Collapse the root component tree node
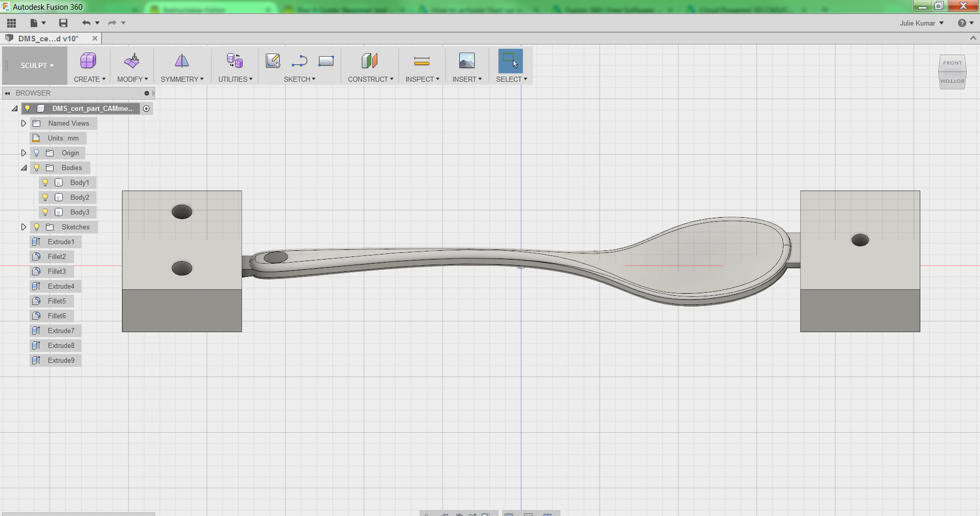The image size is (980, 516). tap(15, 108)
